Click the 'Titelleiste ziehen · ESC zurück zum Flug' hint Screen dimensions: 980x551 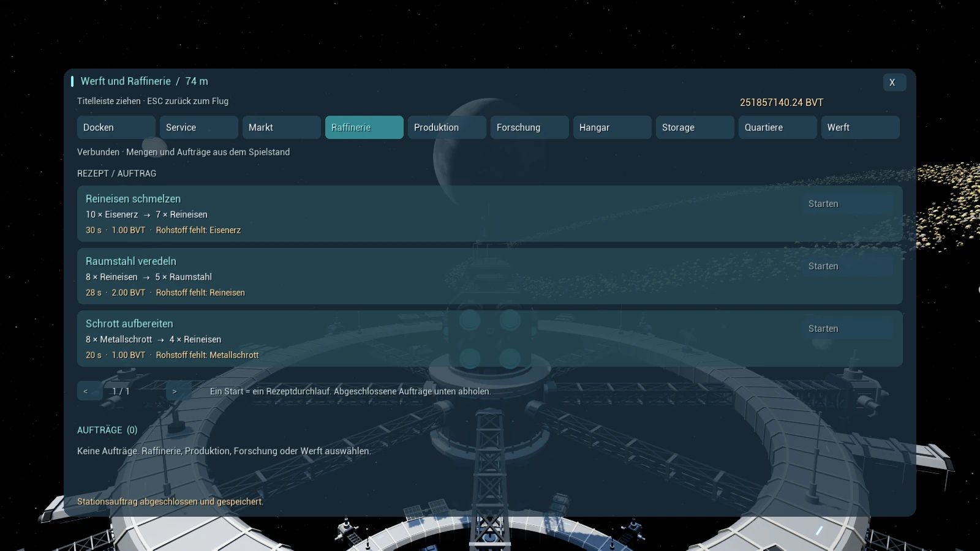pyautogui.click(x=153, y=101)
